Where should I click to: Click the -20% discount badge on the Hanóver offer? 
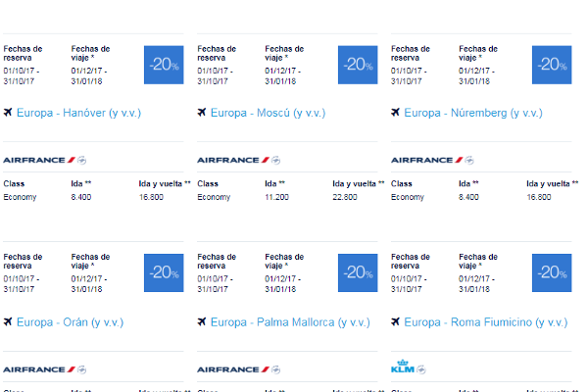click(x=164, y=65)
